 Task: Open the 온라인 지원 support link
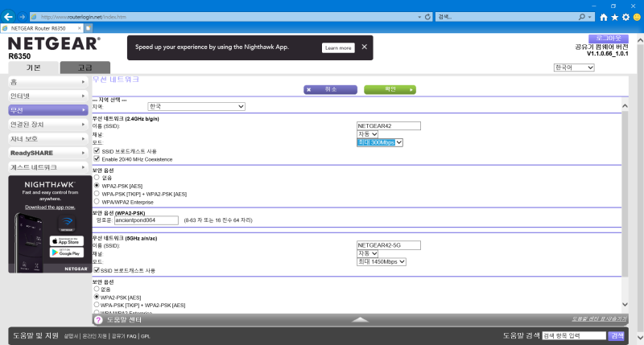coord(94,336)
